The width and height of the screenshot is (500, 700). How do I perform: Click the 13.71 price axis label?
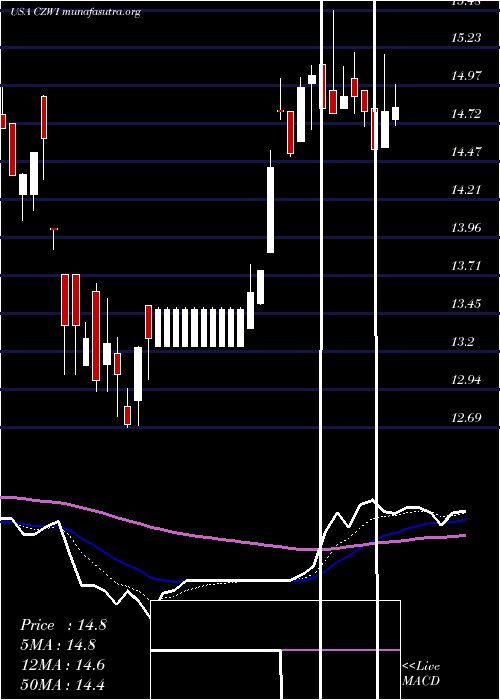point(466,266)
